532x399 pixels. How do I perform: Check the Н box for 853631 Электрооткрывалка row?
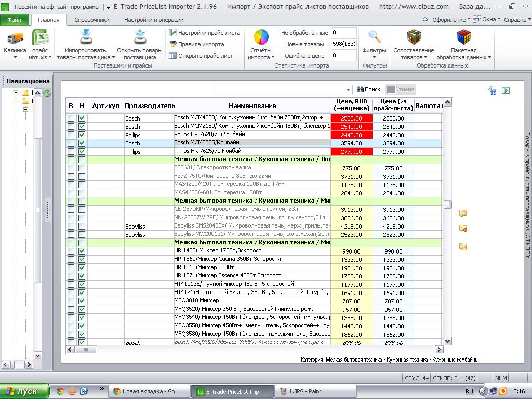pos(82,168)
